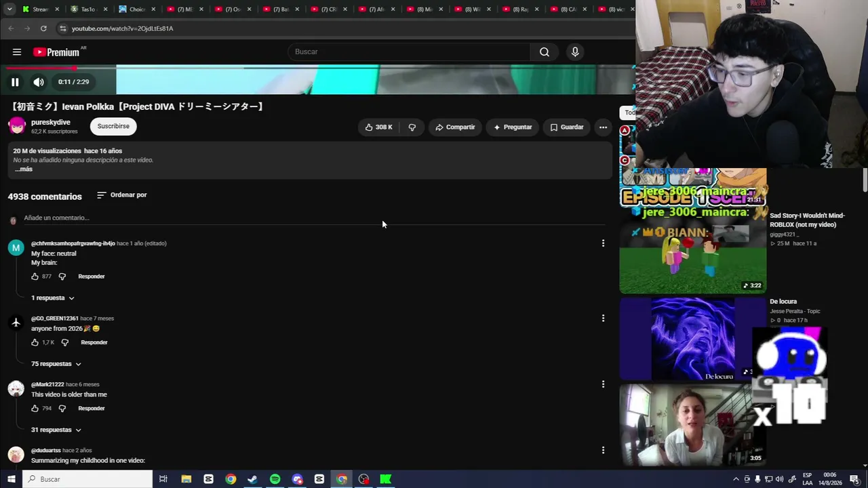868x488 pixels.
Task: Switch to the 'Choice' tab
Action: coord(138,9)
